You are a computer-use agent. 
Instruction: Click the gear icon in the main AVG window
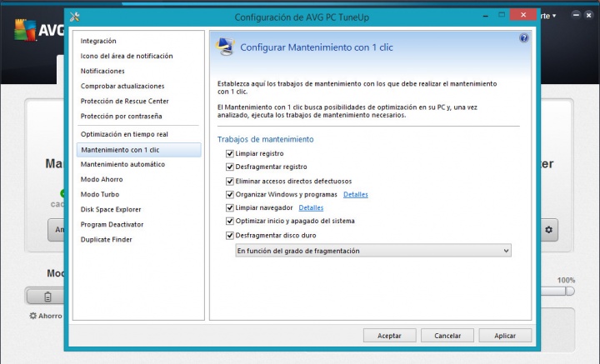[x=548, y=230]
